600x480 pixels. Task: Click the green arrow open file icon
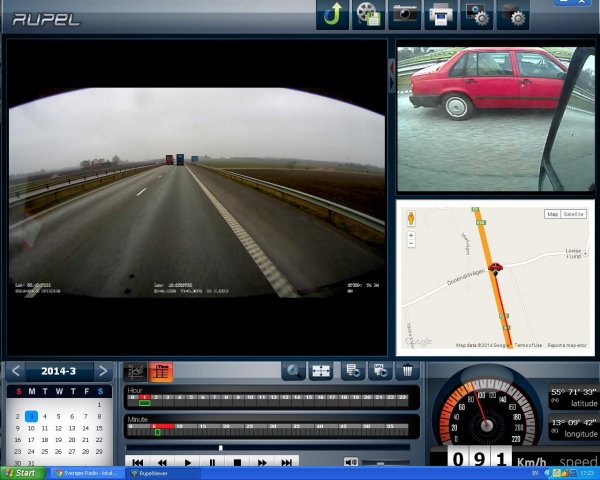click(333, 15)
